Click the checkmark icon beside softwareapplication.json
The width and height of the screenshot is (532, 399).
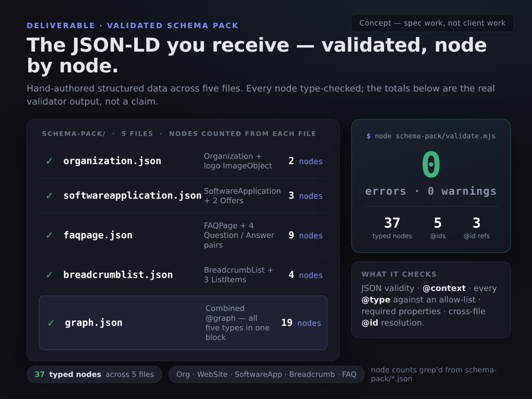[49, 196]
